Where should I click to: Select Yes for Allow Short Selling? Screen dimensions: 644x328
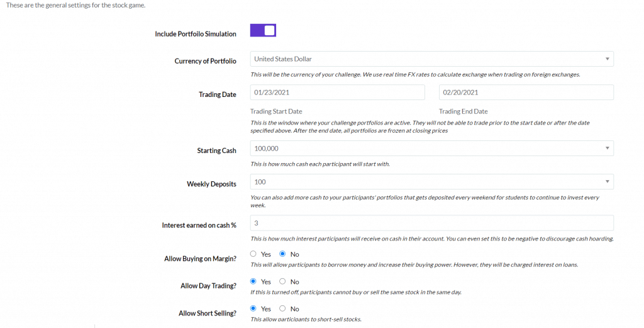point(253,308)
